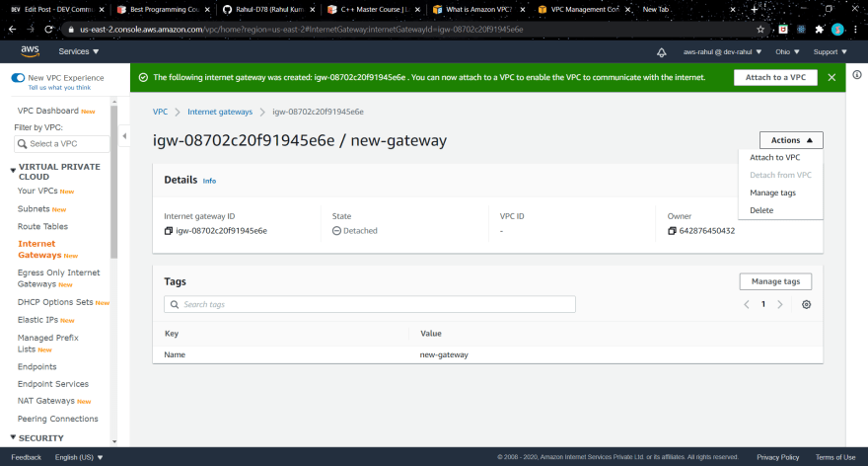Open aws-rahul account dropdown
The height and width of the screenshot is (466, 868).
point(722,52)
